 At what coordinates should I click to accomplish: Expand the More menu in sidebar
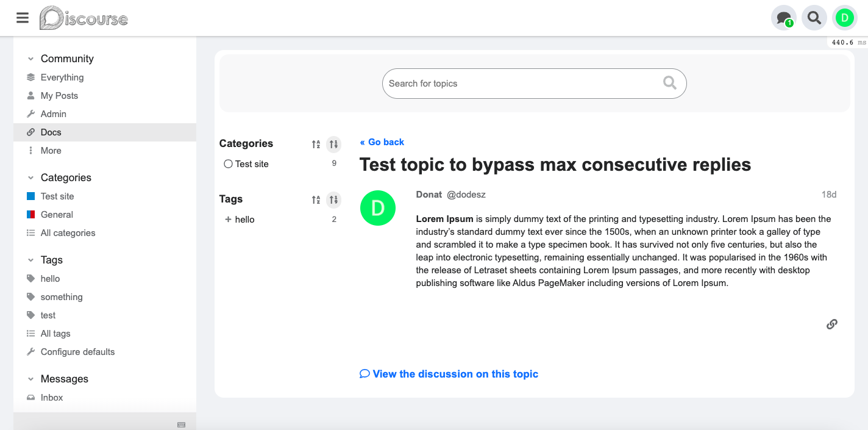pyautogui.click(x=51, y=151)
